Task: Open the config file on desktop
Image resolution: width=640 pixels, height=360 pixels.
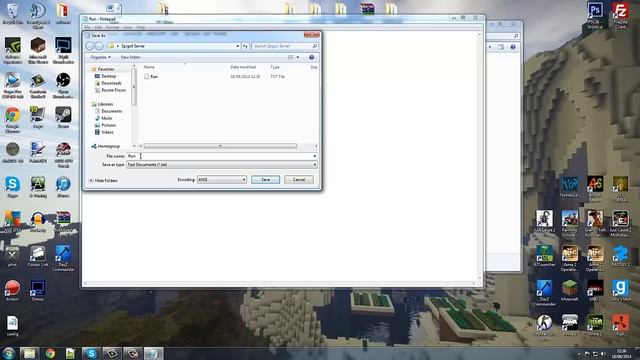Action: 12,326
